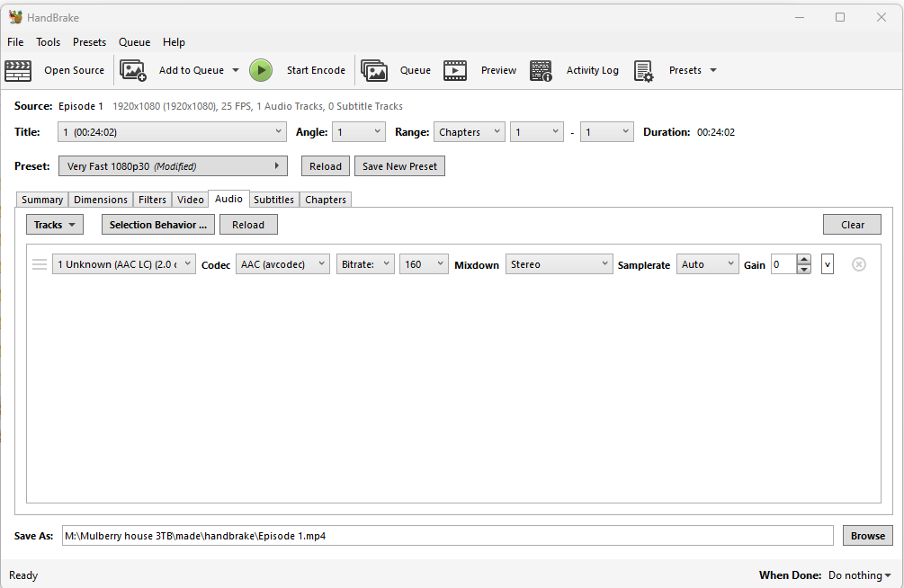Click the Save As file path field
The image size is (904, 588).
coord(447,536)
